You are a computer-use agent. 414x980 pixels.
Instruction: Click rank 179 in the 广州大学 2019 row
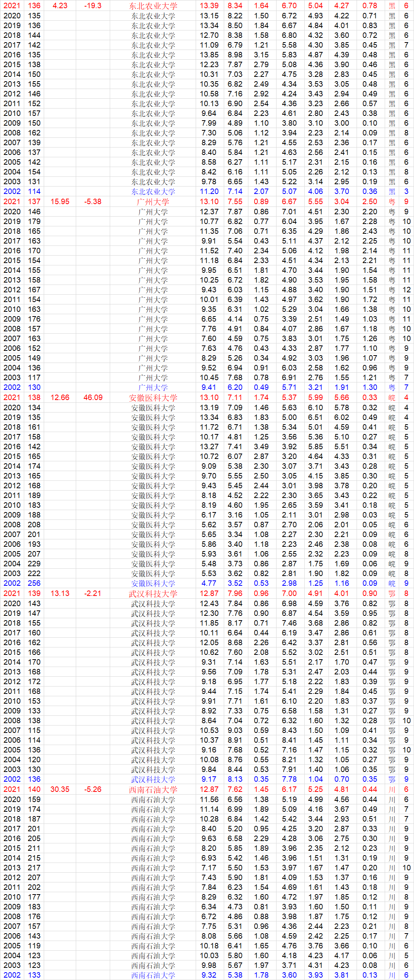[x=34, y=222]
